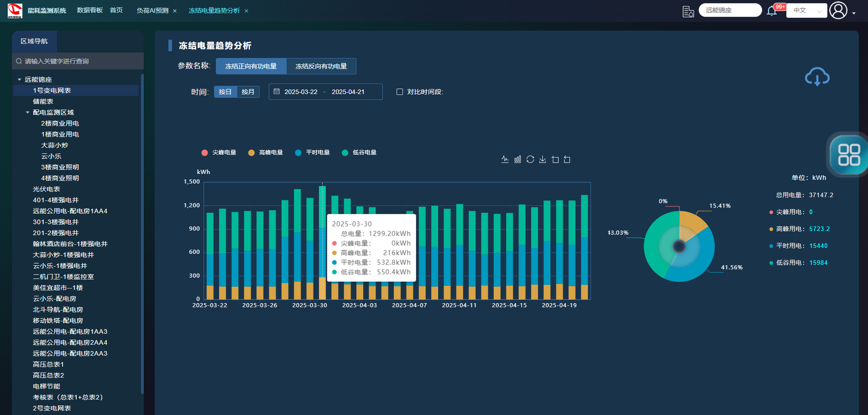Open the floating grid menu button

(x=848, y=155)
